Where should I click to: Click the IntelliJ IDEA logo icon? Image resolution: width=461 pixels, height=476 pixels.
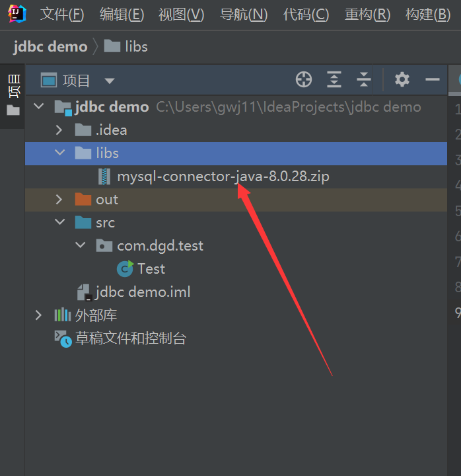tap(17, 14)
